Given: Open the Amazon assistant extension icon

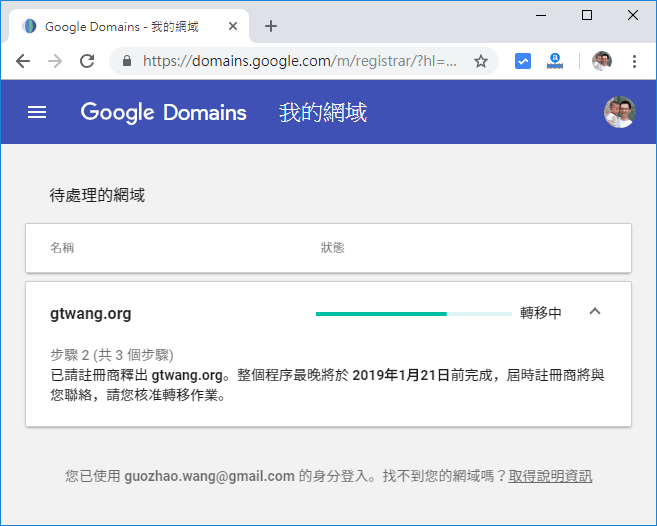Looking at the screenshot, I should click(x=555, y=61).
